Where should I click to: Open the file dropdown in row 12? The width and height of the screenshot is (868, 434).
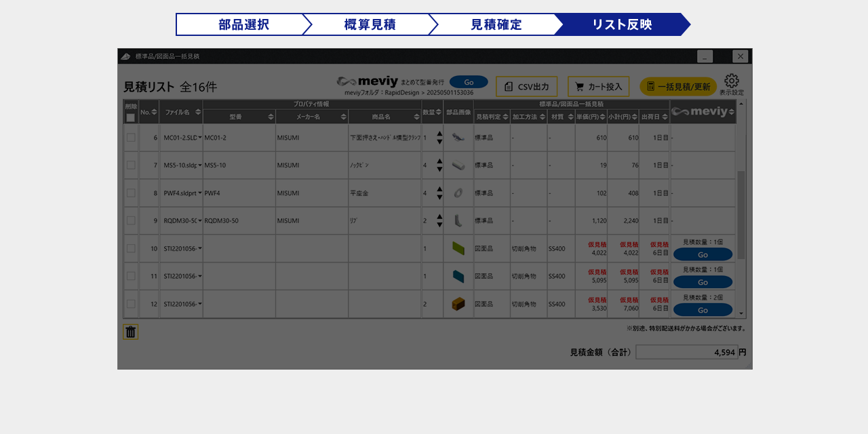[200, 304]
